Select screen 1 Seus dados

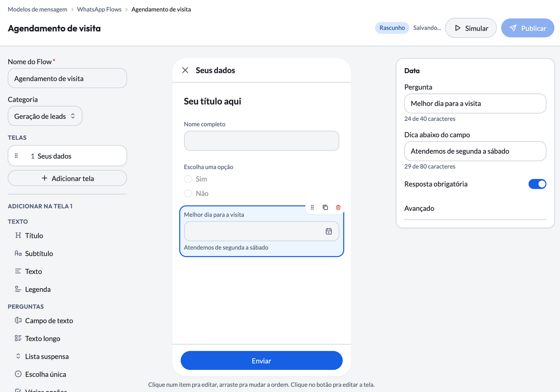click(67, 156)
